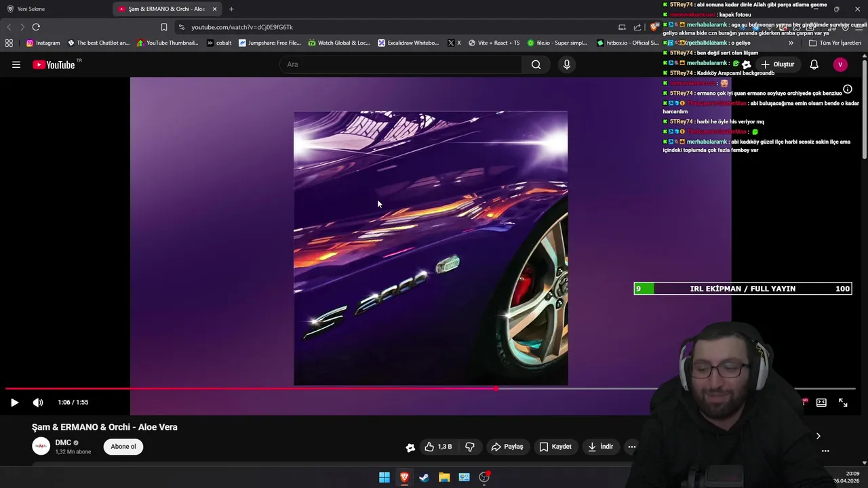Dislike the Aloe Vera video

(x=470, y=447)
